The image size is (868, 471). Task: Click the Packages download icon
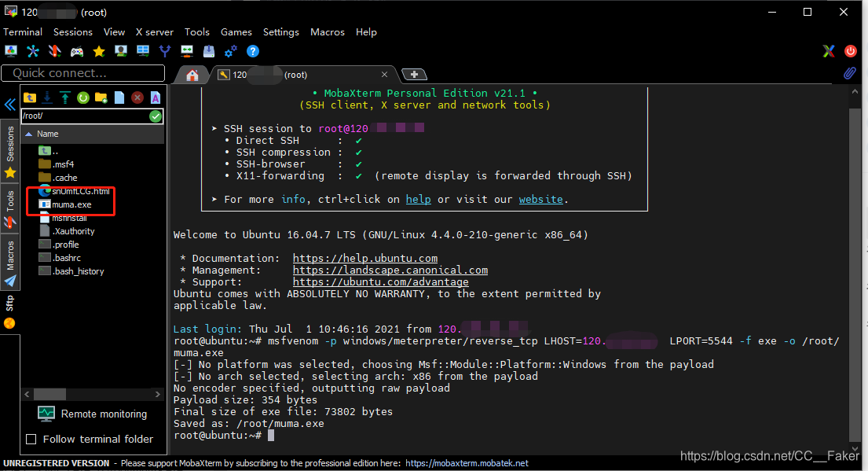coord(209,52)
